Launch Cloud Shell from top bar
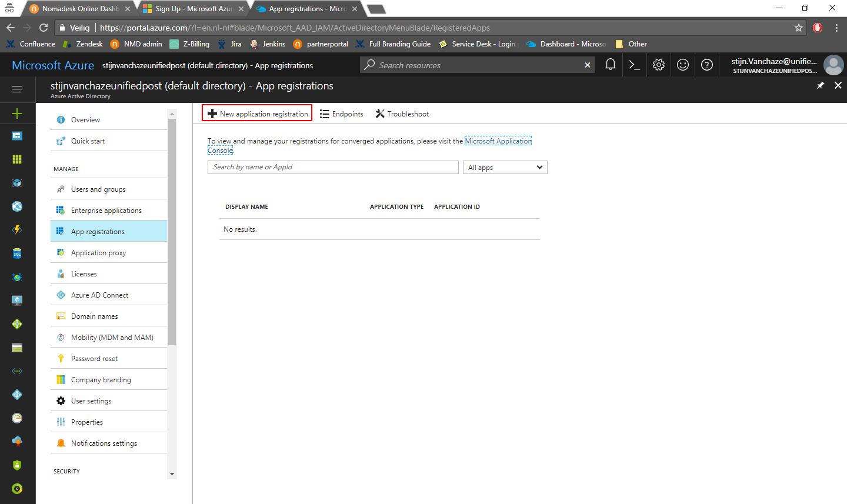 point(635,65)
